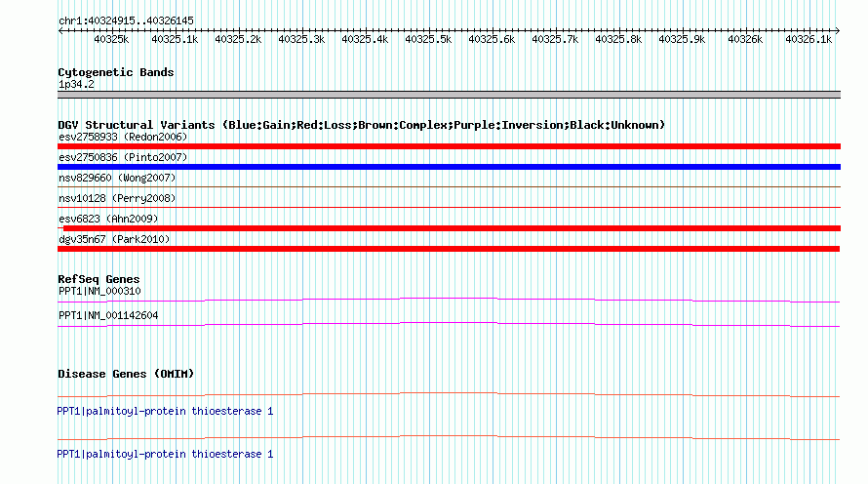
Task: Click the 40325.2k ruler tick label
Action: click(238, 39)
